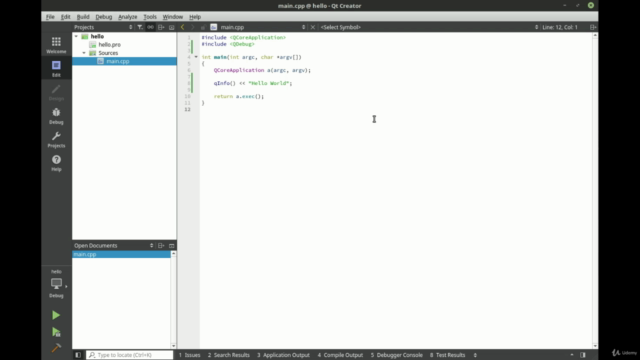This screenshot has width=640, height=360.
Task: Open the Debug mode from the sidebar
Action: click(56, 116)
